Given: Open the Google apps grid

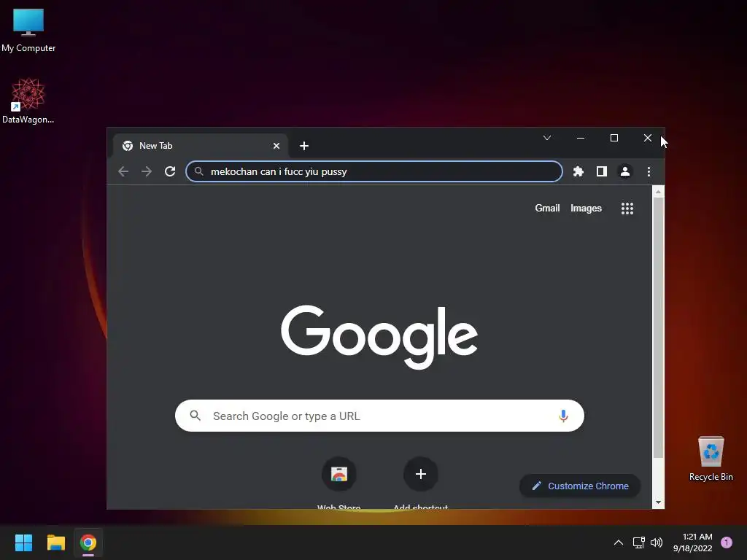Looking at the screenshot, I should pos(627,208).
